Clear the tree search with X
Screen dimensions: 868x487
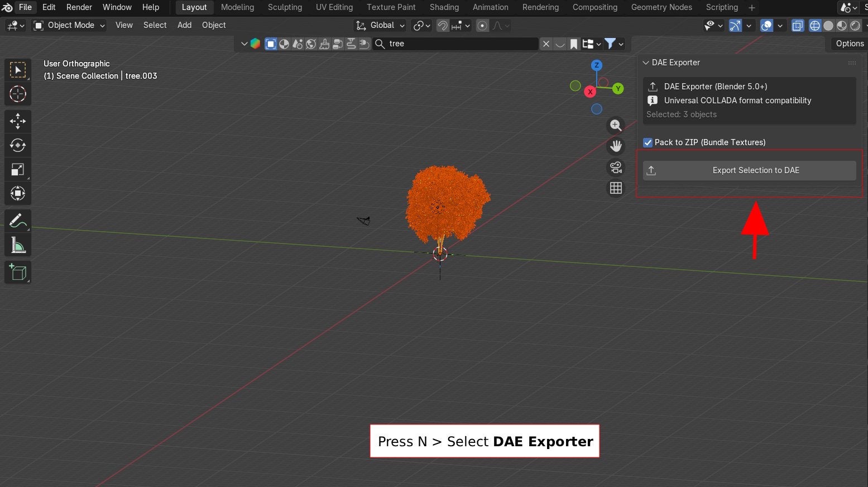point(546,44)
